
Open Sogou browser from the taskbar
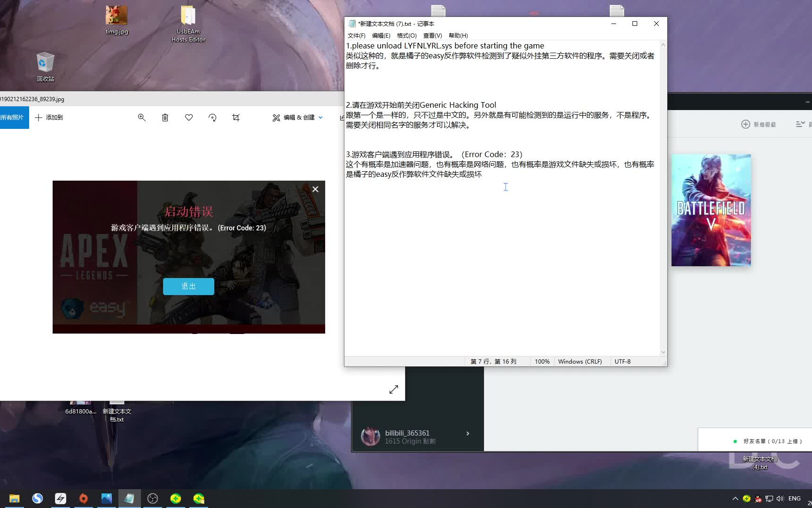(x=38, y=499)
